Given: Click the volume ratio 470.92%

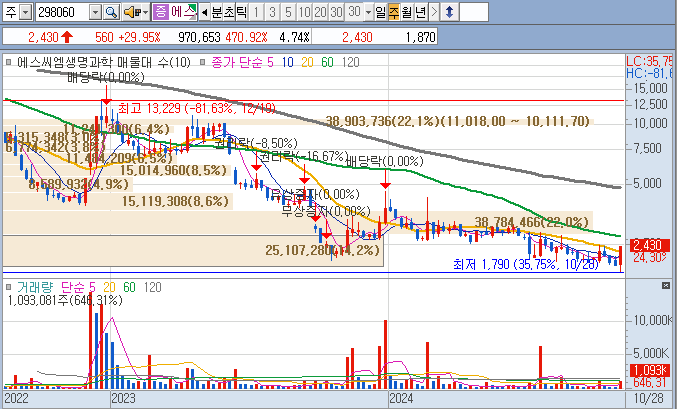Looking at the screenshot, I should coord(246,37).
